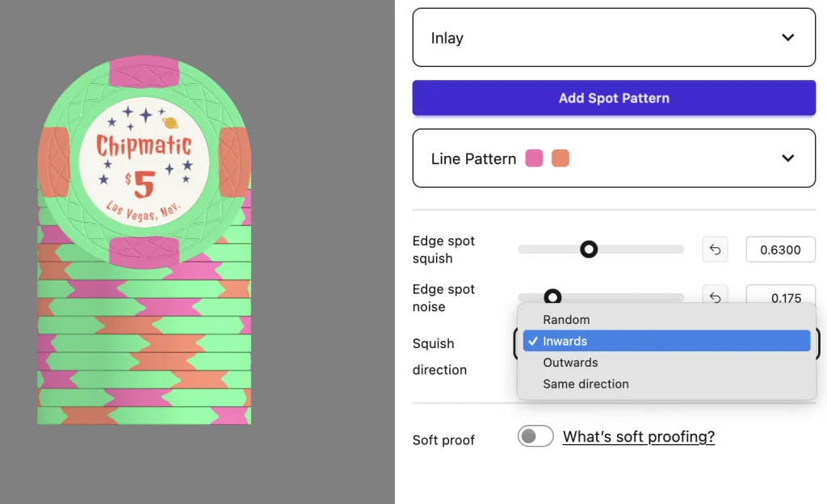Click the Edge spot squish value field
This screenshot has height=504, width=827.
pos(781,250)
